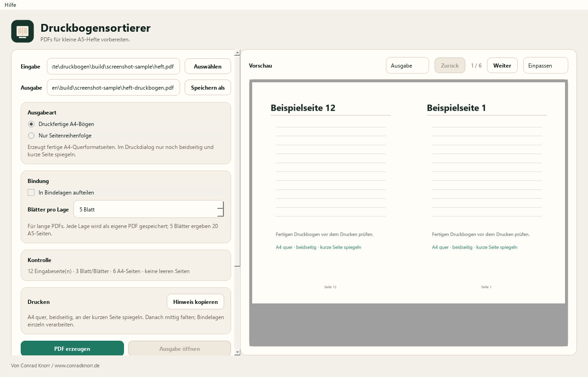Open the Hilfe menu
588x377 pixels.
[x=10, y=5]
